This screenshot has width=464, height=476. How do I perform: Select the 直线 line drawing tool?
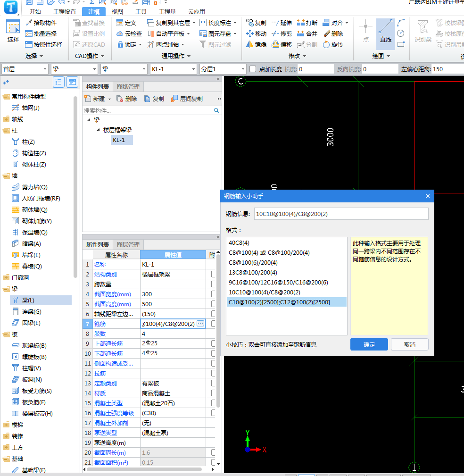[x=385, y=33]
